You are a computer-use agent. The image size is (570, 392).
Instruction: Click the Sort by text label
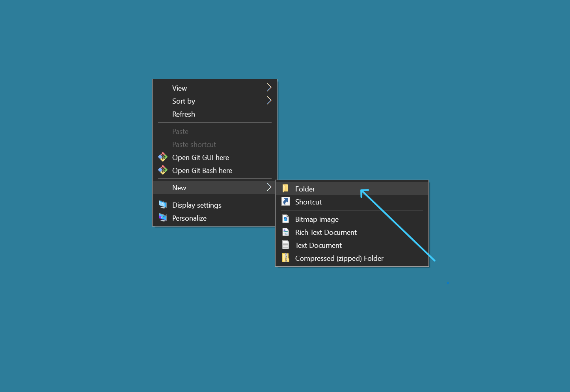184,101
